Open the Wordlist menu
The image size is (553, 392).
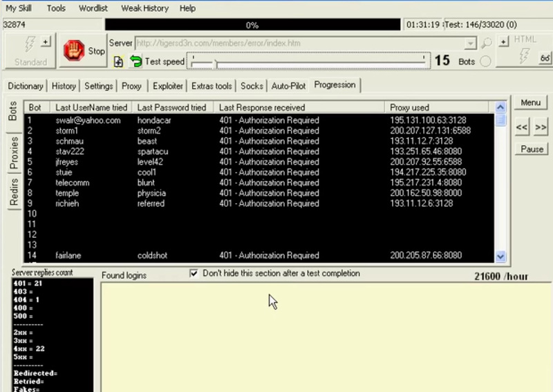click(93, 8)
